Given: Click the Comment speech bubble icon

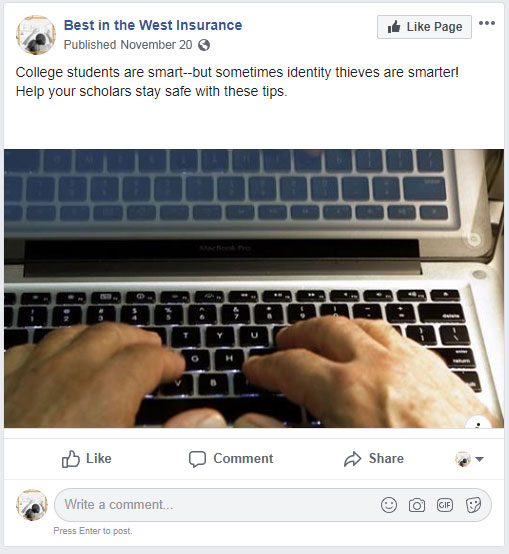Looking at the screenshot, I should tap(197, 459).
